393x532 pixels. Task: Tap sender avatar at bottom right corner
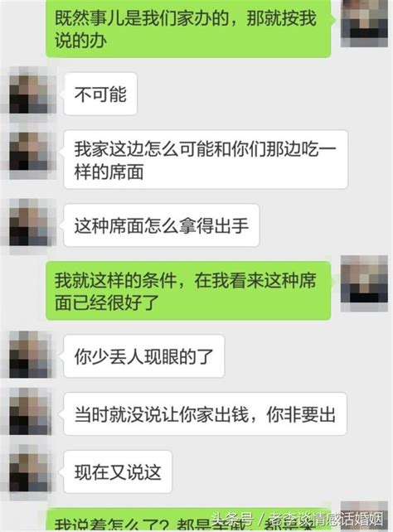[x=364, y=516]
